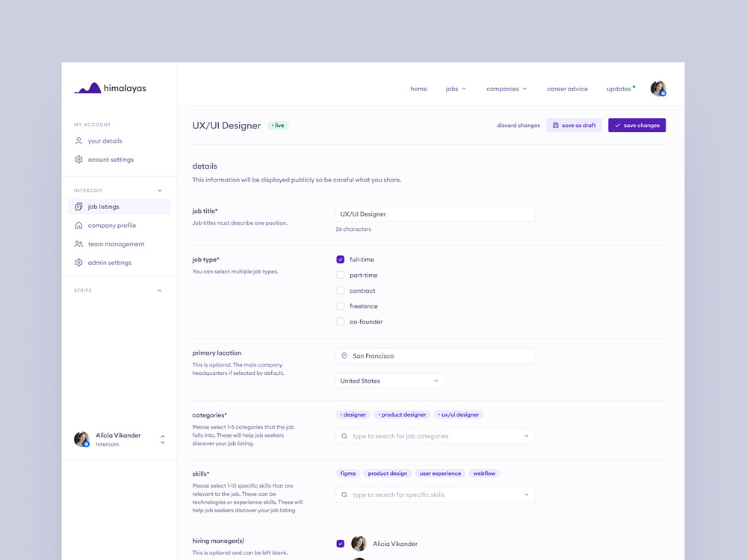Screen dimensions: 747x560
Task: Open the United States country dropdown
Action: pyautogui.click(x=437, y=380)
